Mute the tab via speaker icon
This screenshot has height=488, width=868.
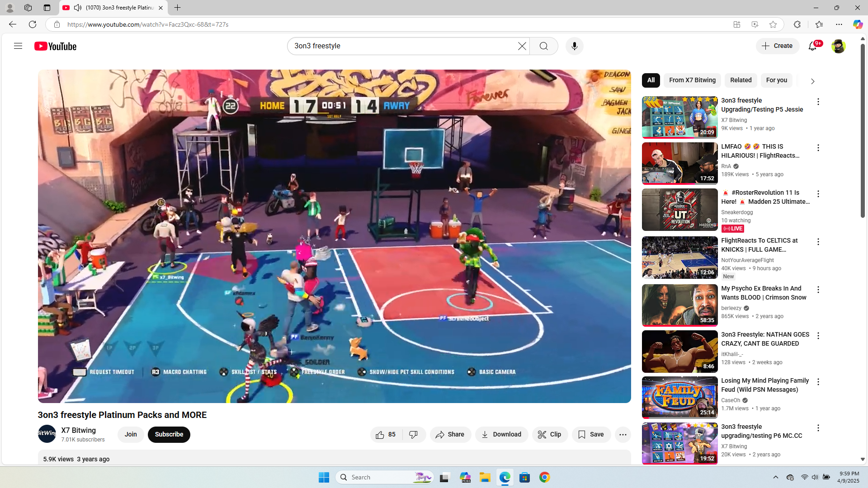(78, 8)
